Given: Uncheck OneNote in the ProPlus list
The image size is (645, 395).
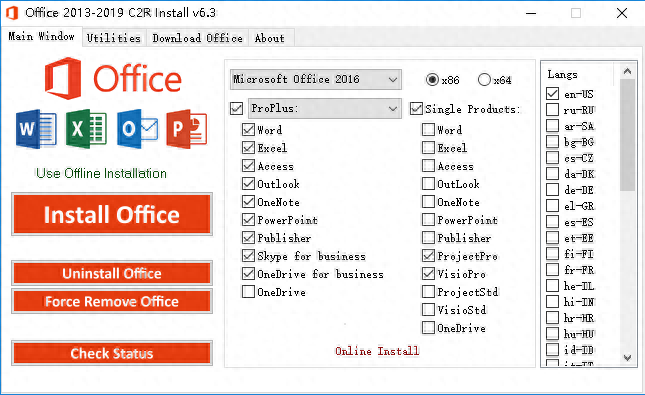Looking at the screenshot, I should pos(248,202).
